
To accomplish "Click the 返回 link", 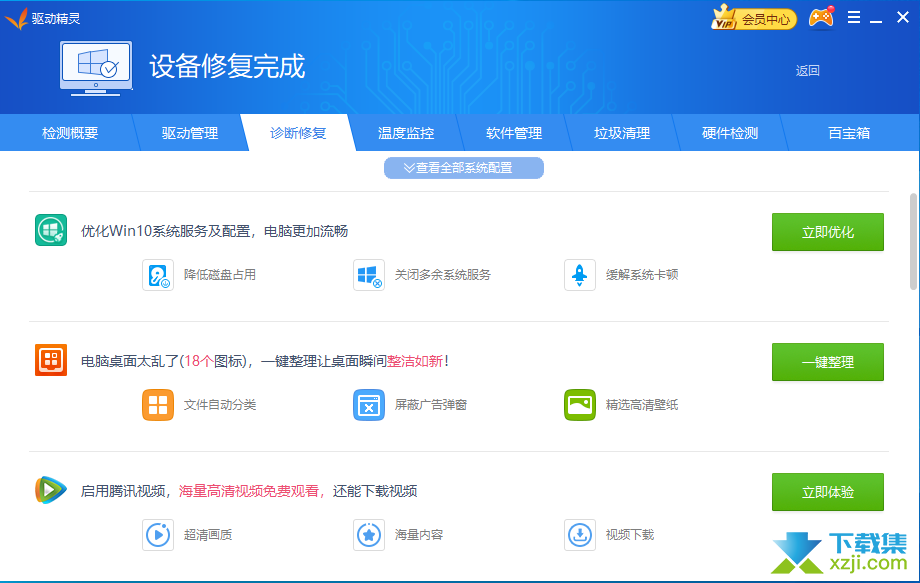I will [x=807, y=70].
